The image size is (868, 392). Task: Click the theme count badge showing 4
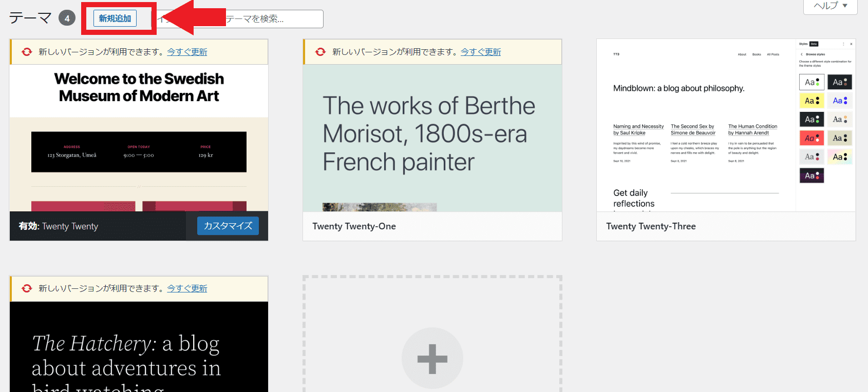point(67,18)
